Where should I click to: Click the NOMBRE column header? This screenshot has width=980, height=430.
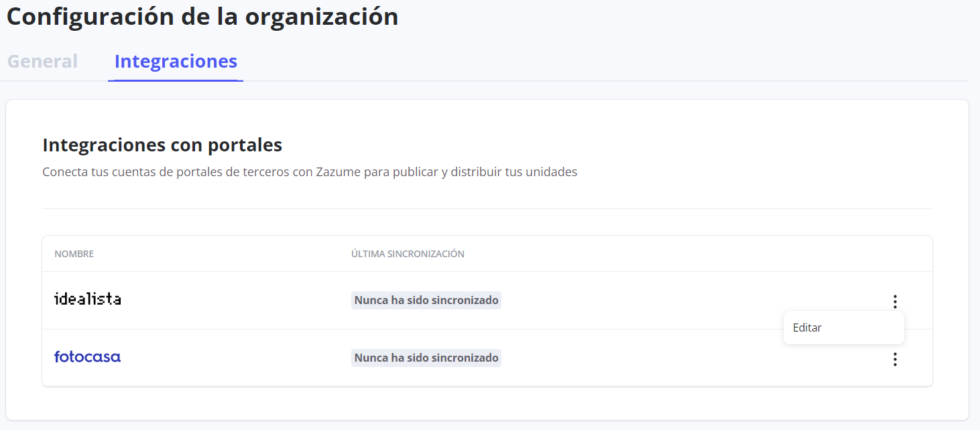[x=74, y=254]
